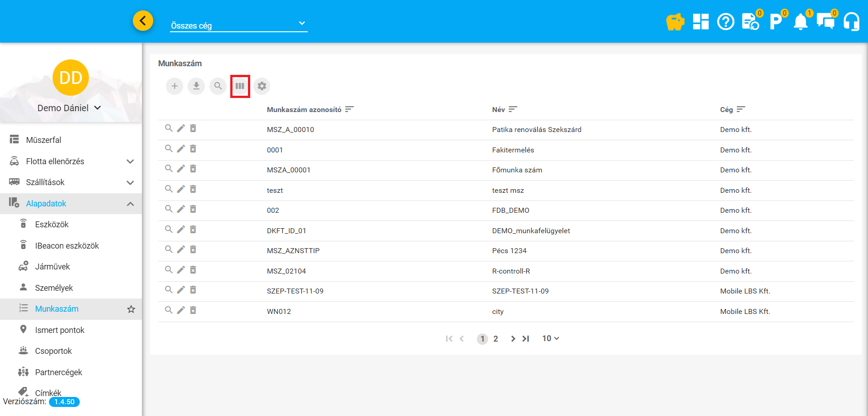This screenshot has width=868, height=416.
Task: Open table settings gear icon
Action: [x=262, y=86]
